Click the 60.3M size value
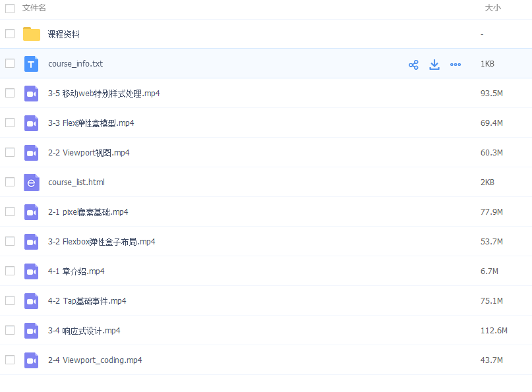This screenshot has width=532, height=392. click(492, 153)
